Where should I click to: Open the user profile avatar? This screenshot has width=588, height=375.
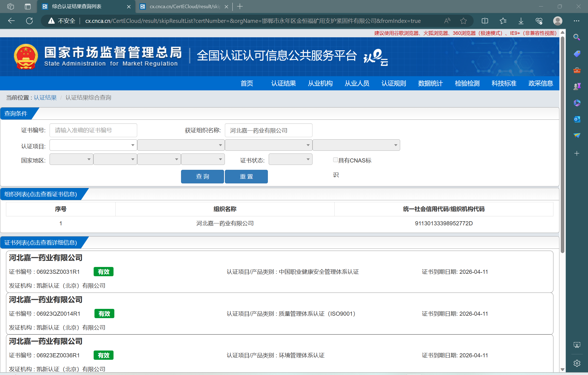558,21
